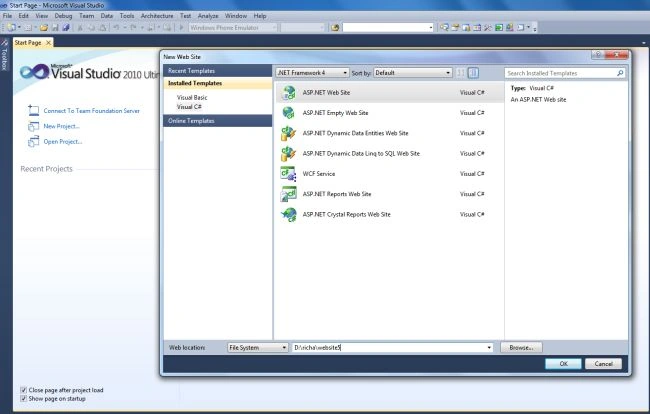Click the search magnifier icon in templates box

620,73
